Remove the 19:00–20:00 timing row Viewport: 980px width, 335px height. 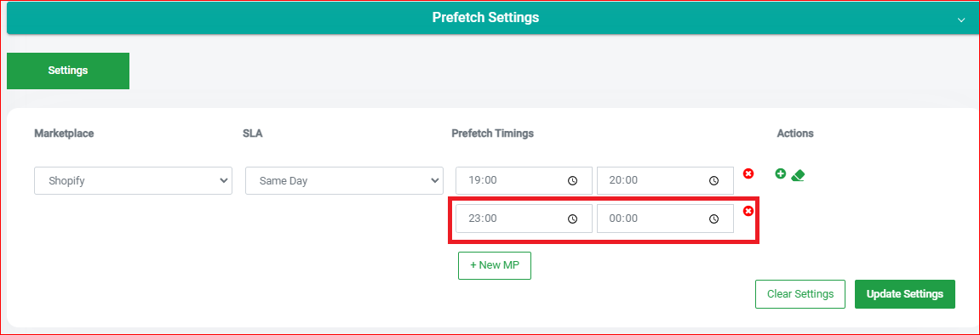(748, 173)
